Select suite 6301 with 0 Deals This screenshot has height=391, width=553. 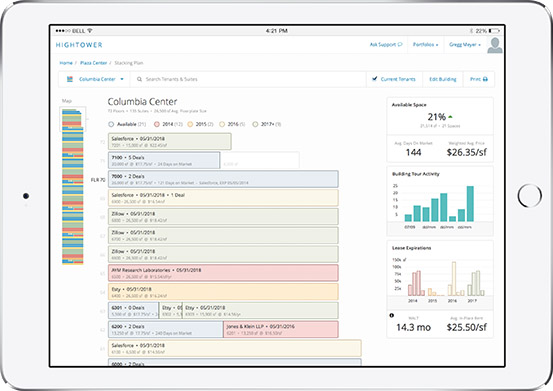pos(134,311)
